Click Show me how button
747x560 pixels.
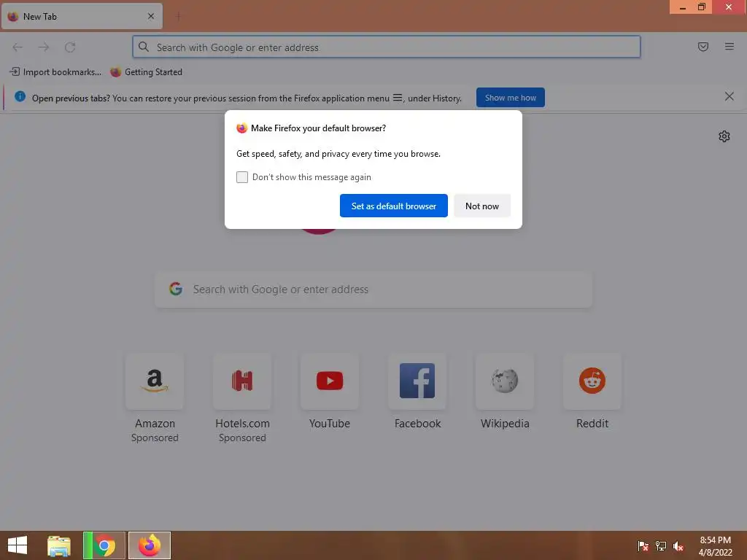tap(510, 98)
